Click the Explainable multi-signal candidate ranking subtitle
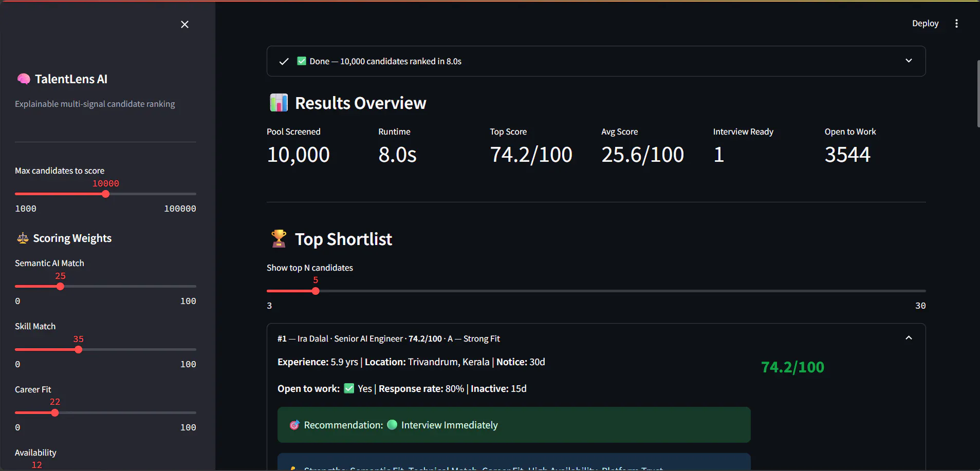 pos(95,104)
